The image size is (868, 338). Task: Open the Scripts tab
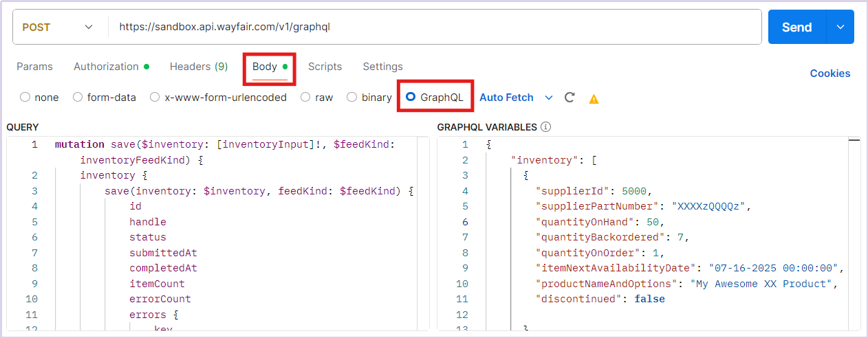(325, 67)
